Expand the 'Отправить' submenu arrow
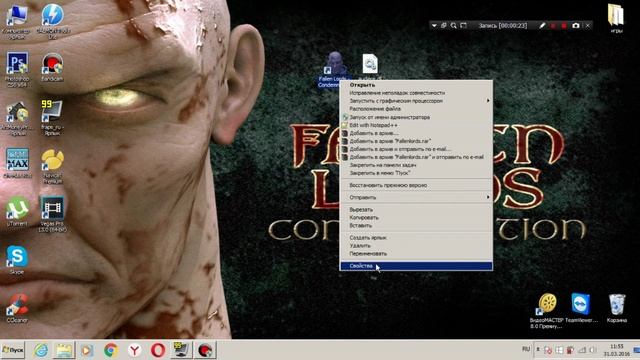This screenshot has height=360, width=640. [488, 197]
